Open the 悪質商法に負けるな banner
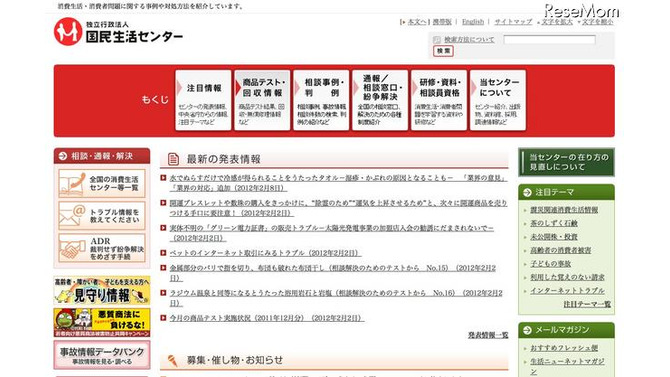This screenshot has height=377, width=670. coord(102,322)
